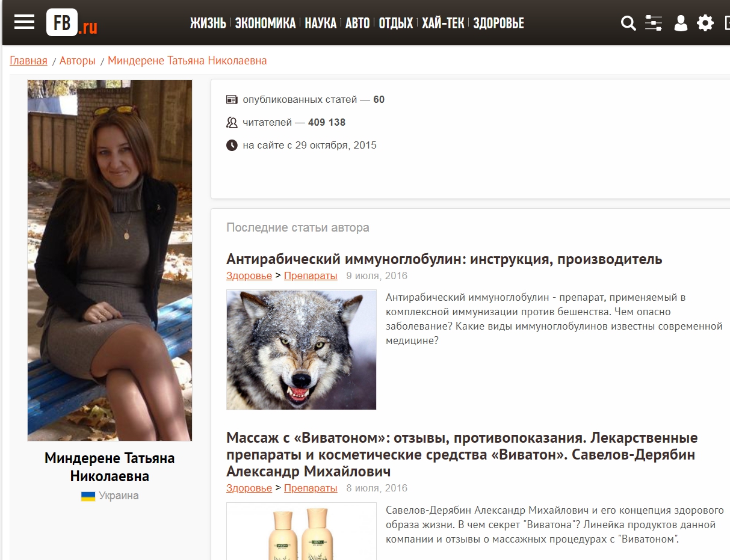The width and height of the screenshot is (730, 560).
Task: Click the clock icon by registration date
Action: (232, 145)
